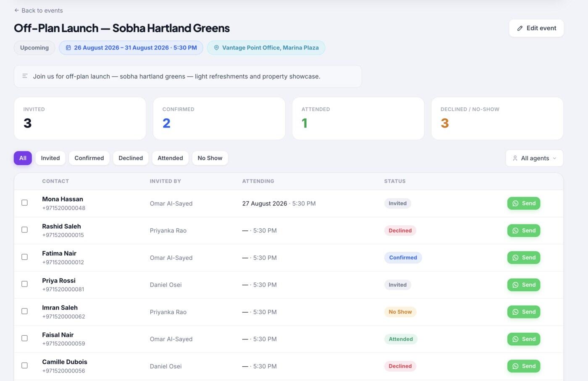Viewport: 588px width, 381px height.
Task: Click the location pin icon before Vantage Point Office
Action: 216,48
